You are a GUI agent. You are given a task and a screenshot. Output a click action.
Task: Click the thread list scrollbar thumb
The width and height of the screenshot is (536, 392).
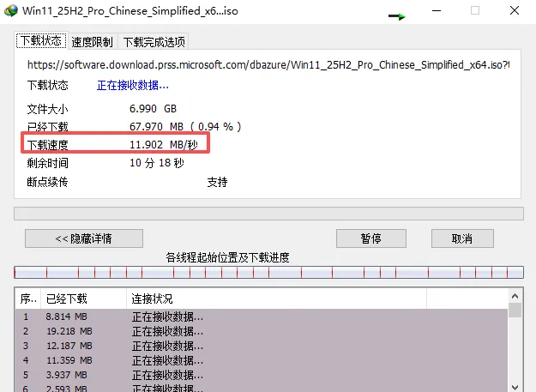coord(515,311)
